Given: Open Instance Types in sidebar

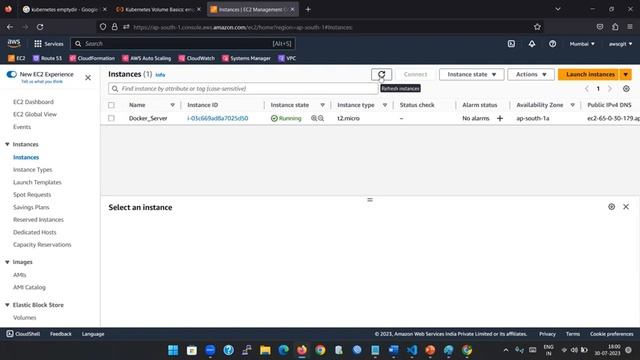Looking at the screenshot, I should point(33,170).
